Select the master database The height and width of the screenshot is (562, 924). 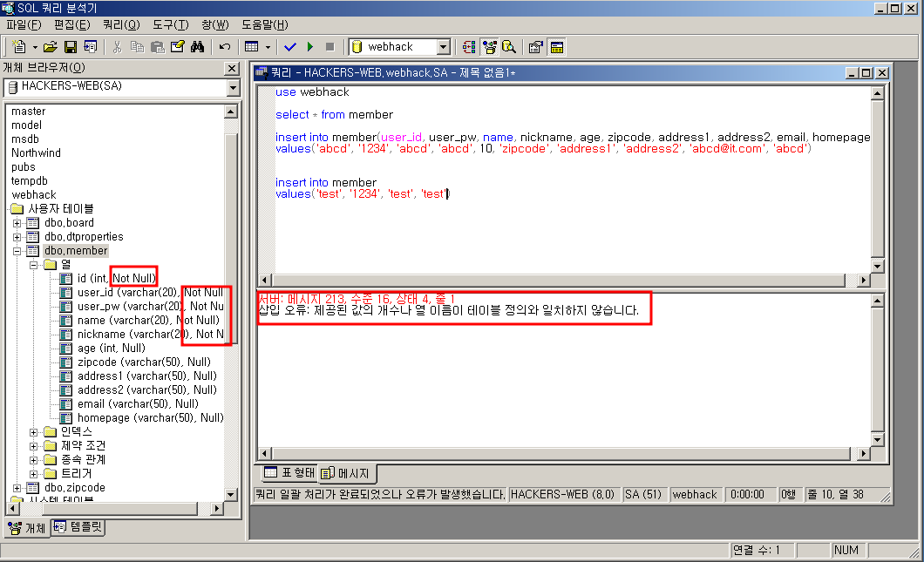[x=28, y=112]
